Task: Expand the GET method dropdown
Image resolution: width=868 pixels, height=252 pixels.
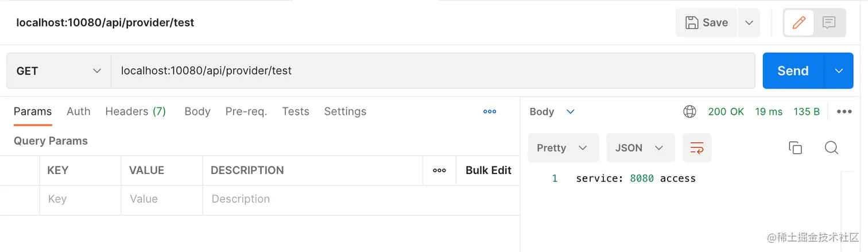Action: 59,71
